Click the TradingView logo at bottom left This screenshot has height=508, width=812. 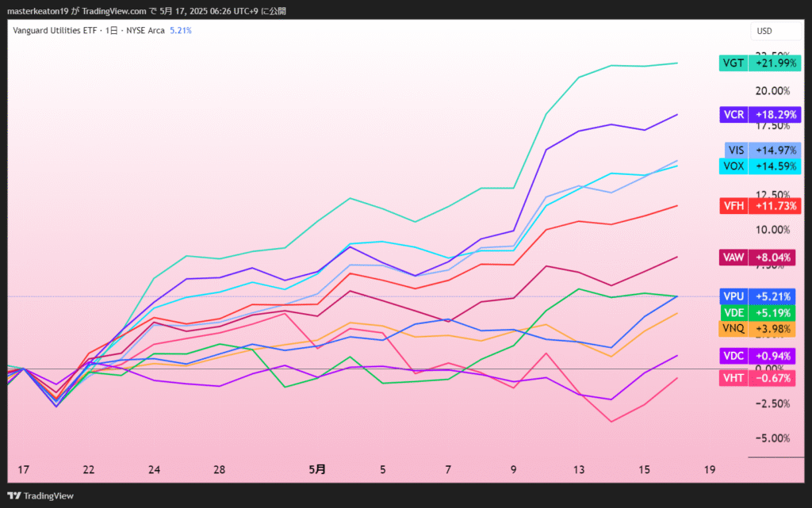click(x=40, y=495)
